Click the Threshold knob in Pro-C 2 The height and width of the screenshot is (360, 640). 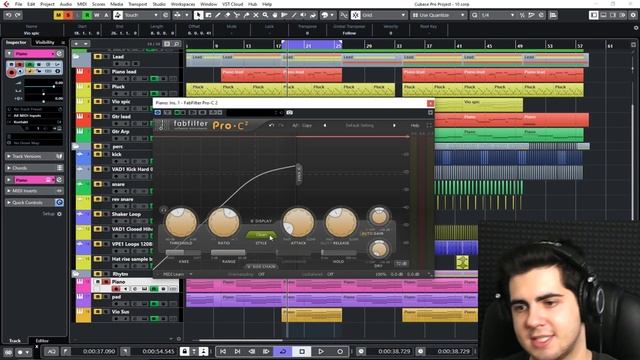tap(180, 222)
